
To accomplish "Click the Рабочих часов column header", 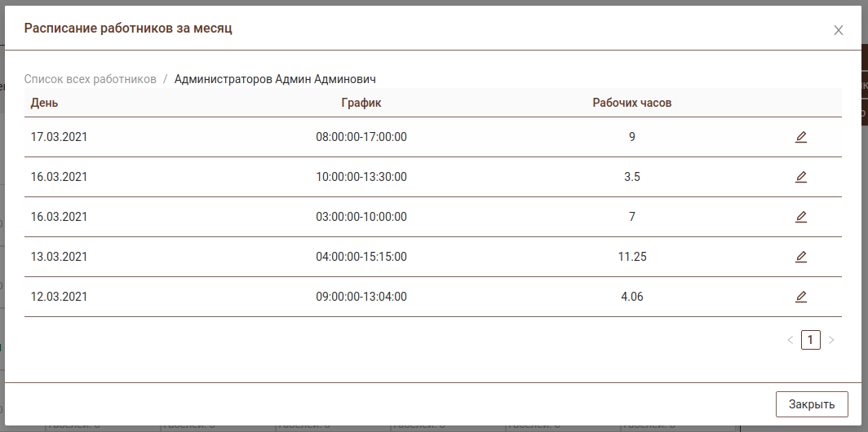I will pos(632,103).
